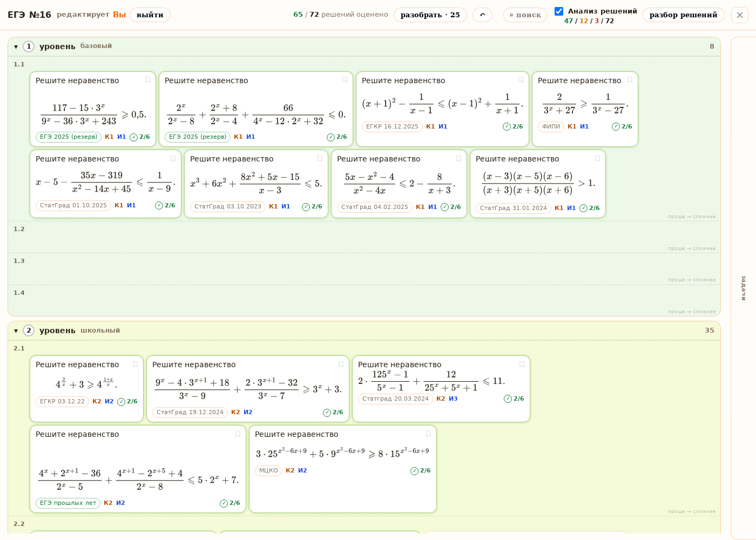Bookmark the СтатГрад 04.02.2025 problem card
The width and height of the screenshot is (756, 540).
point(458,158)
